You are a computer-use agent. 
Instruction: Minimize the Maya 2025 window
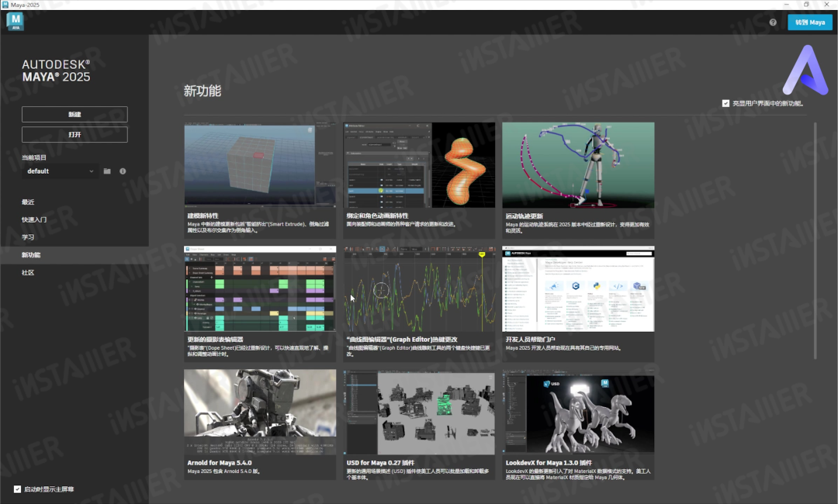tap(786, 5)
